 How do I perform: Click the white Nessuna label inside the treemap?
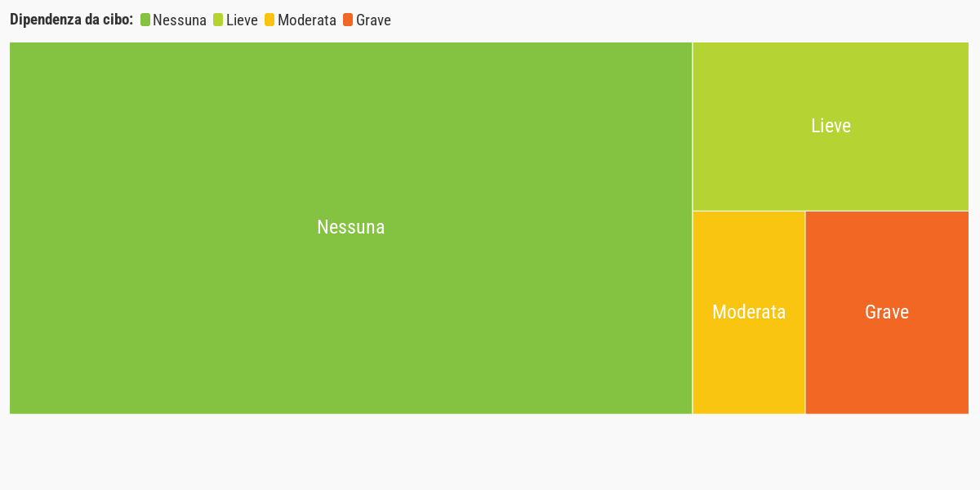point(350,227)
